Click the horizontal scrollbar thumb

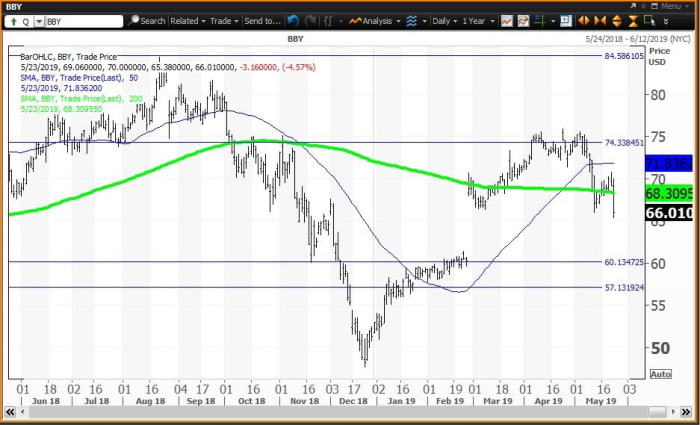657,412
